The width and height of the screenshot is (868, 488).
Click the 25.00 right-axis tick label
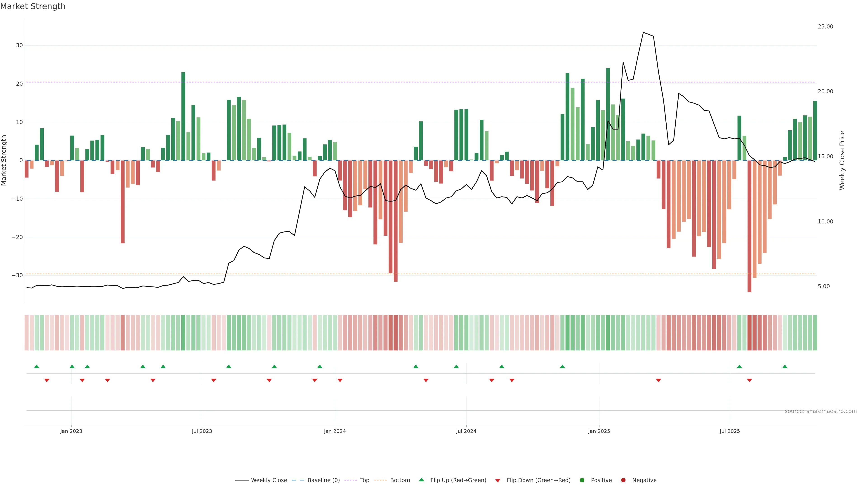[x=825, y=27]
